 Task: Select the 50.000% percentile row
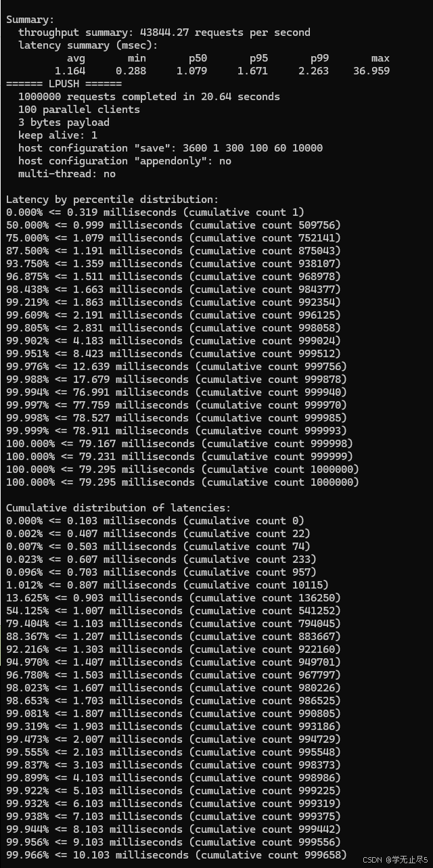coord(173,225)
